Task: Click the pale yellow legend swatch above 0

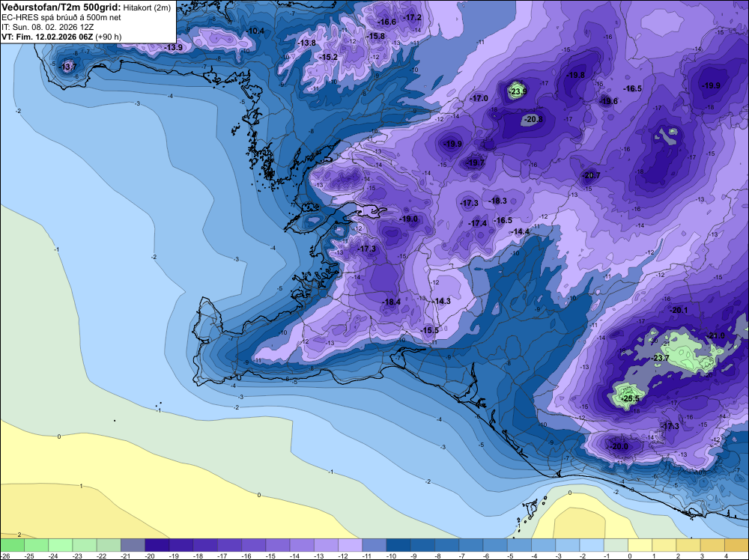Action: (640, 545)
